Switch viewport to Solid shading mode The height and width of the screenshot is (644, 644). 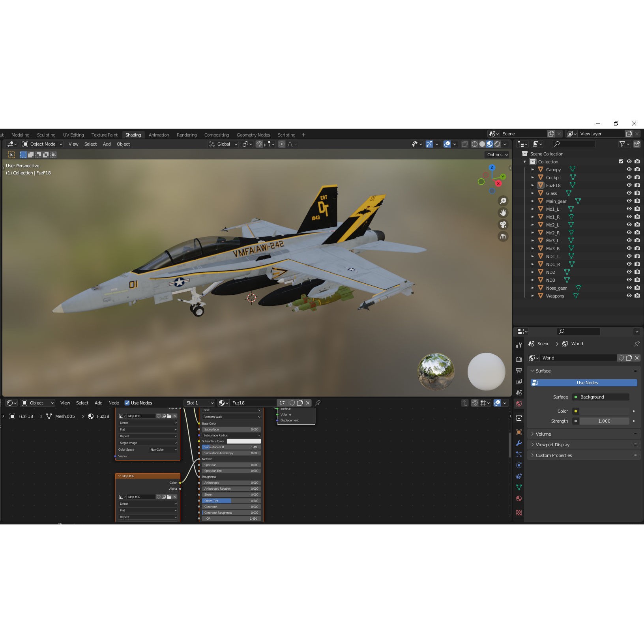[482, 144]
